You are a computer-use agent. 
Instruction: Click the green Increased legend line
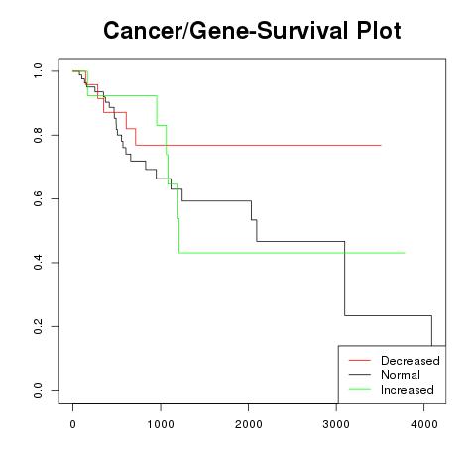(x=360, y=389)
